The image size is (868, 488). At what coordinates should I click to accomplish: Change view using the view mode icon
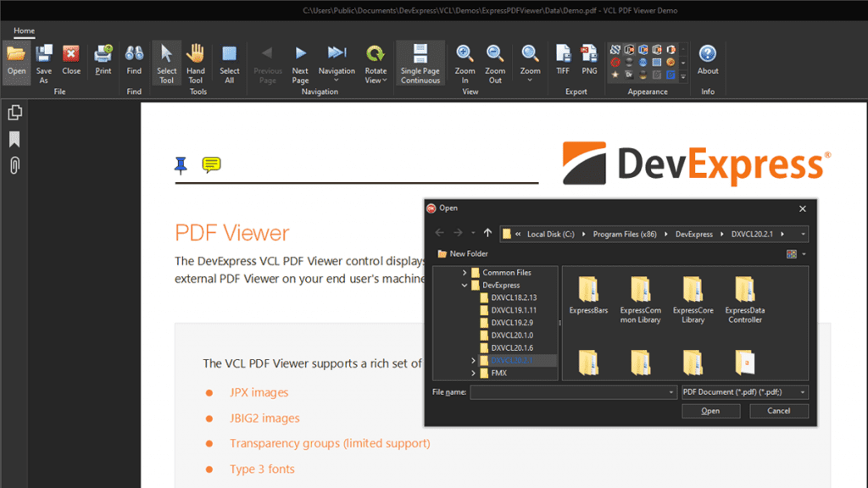click(792, 254)
